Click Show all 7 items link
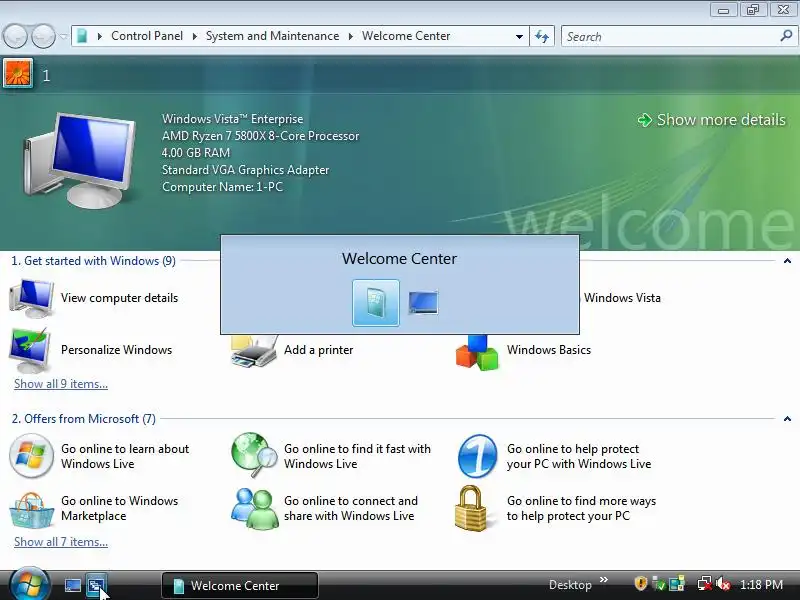This screenshot has width=800, height=600. (61, 542)
